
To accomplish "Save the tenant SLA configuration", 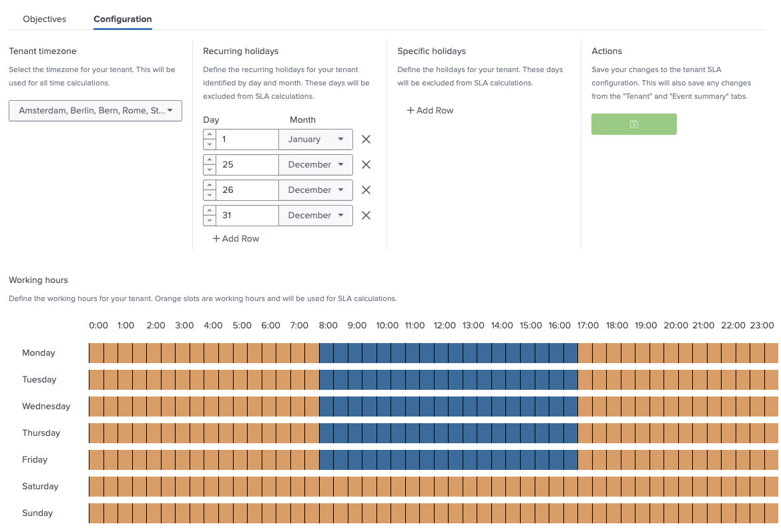I will pyautogui.click(x=633, y=123).
